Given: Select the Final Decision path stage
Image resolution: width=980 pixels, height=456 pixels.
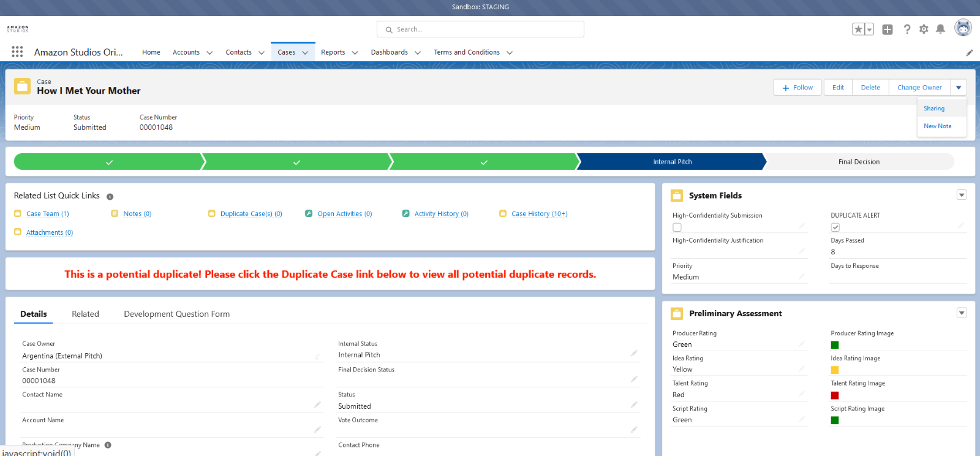Looking at the screenshot, I should click(x=859, y=162).
